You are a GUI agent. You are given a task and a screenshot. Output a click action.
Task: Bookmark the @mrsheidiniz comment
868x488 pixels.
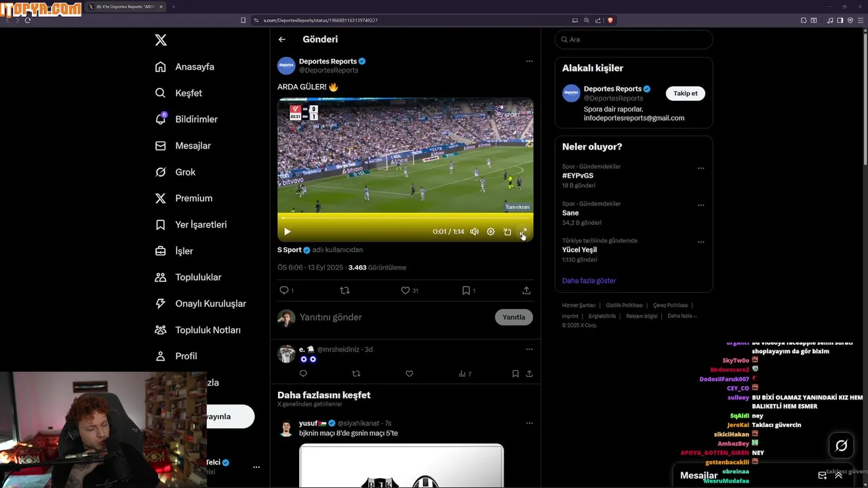pyautogui.click(x=515, y=373)
